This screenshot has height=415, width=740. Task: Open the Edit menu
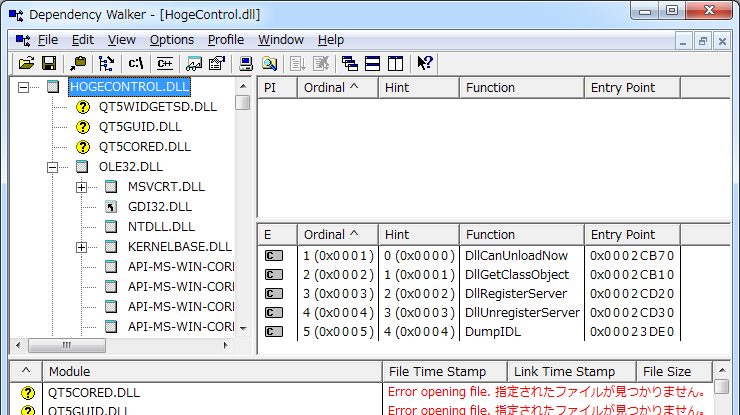pyautogui.click(x=83, y=40)
